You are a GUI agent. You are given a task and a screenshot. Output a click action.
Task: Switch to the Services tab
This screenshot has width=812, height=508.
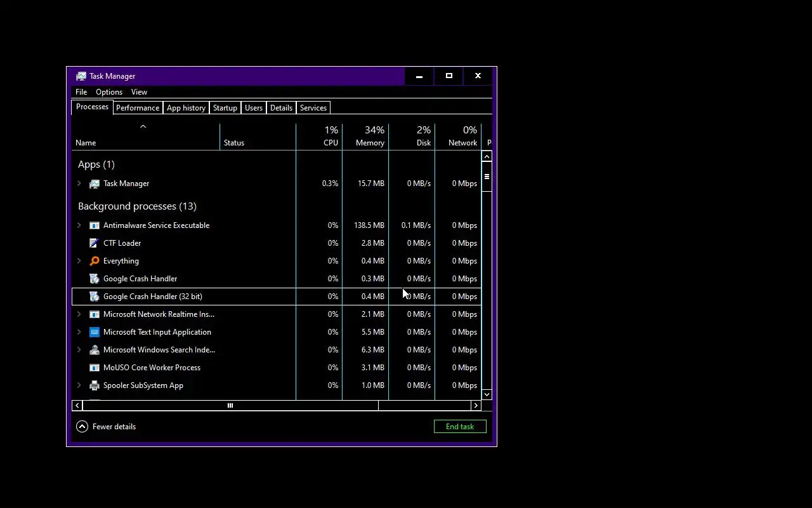pos(313,108)
